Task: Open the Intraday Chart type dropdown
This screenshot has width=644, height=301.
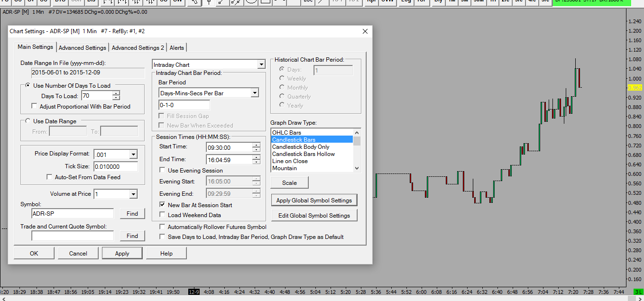Action: (261, 64)
